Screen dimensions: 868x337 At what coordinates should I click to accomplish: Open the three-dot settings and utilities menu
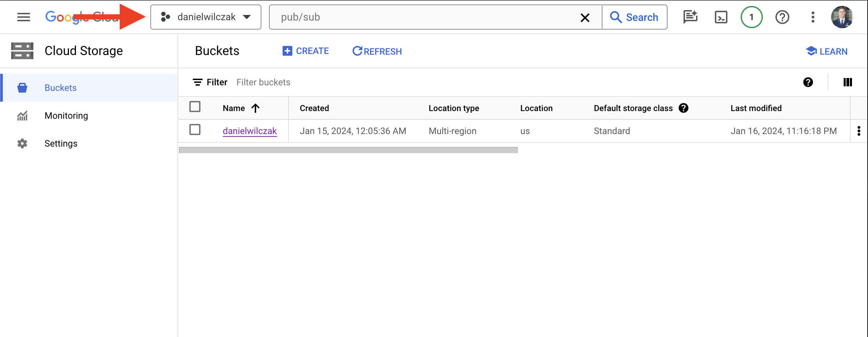pyautogui.click(x=813, y=17)
